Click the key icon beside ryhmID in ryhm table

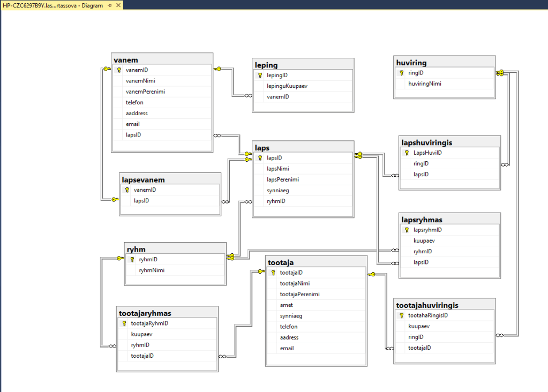click(132, 259)
